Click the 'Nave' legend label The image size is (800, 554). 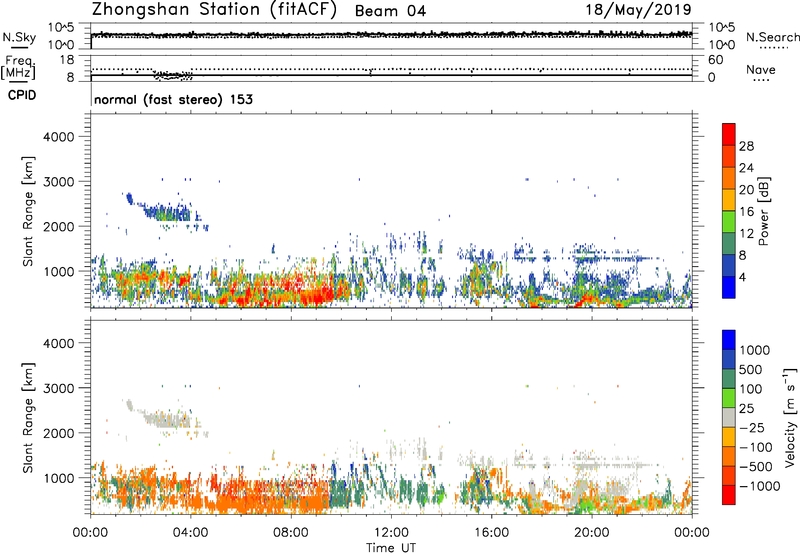(x=761, y=70)
